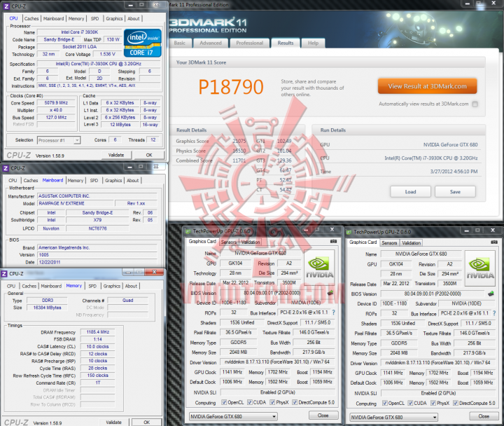Screen dimensions: 504x426
Task: Open Validation tab in left GPU-Z window
Action: point(251,242)
